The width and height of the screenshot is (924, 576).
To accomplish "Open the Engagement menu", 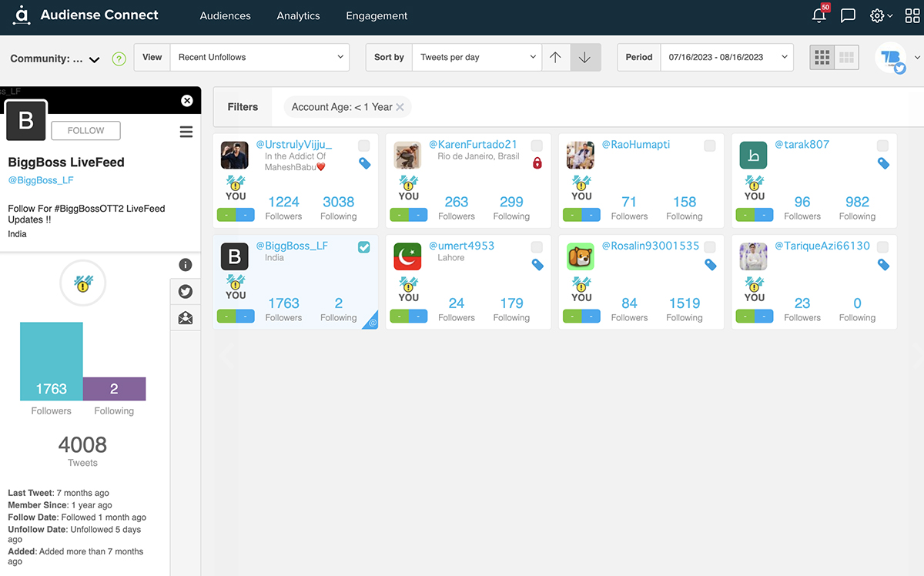I will [x=377, y=15].
